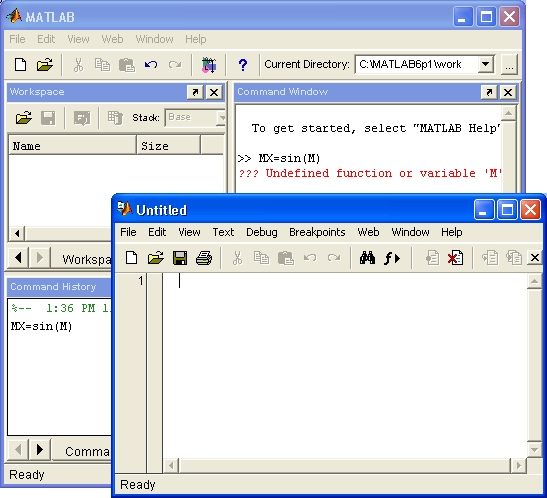The height and width of the screenshot is (498, 547).
Task: Open Web menu in Untitled editor
Action: (368, 232)
